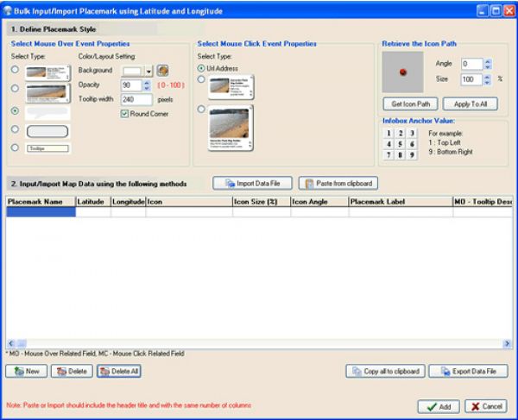Select third mouse over type radio button
The image size is (518, 420).
(x=15, y=110)
